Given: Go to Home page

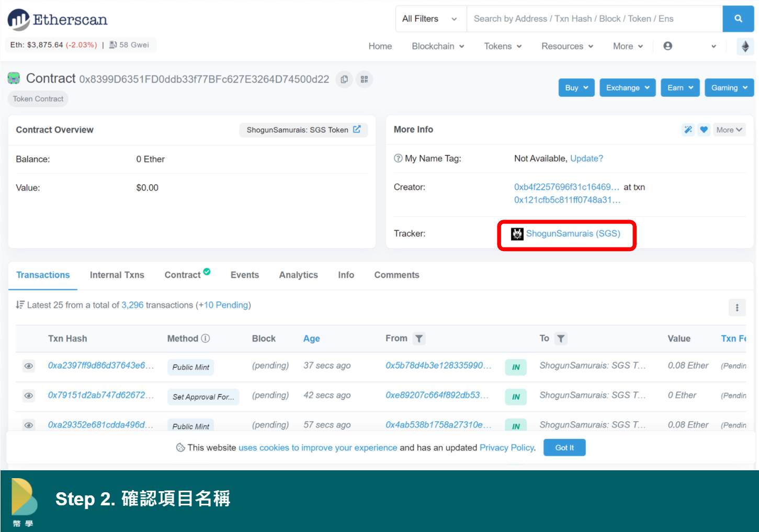Looking at the screenshot, I should coord(380,46).
